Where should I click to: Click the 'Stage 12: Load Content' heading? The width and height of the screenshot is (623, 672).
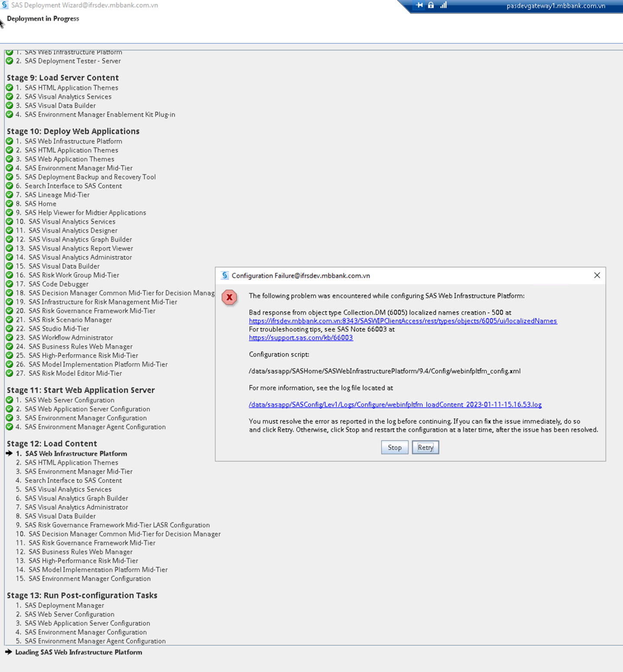[x=52, y=443]
